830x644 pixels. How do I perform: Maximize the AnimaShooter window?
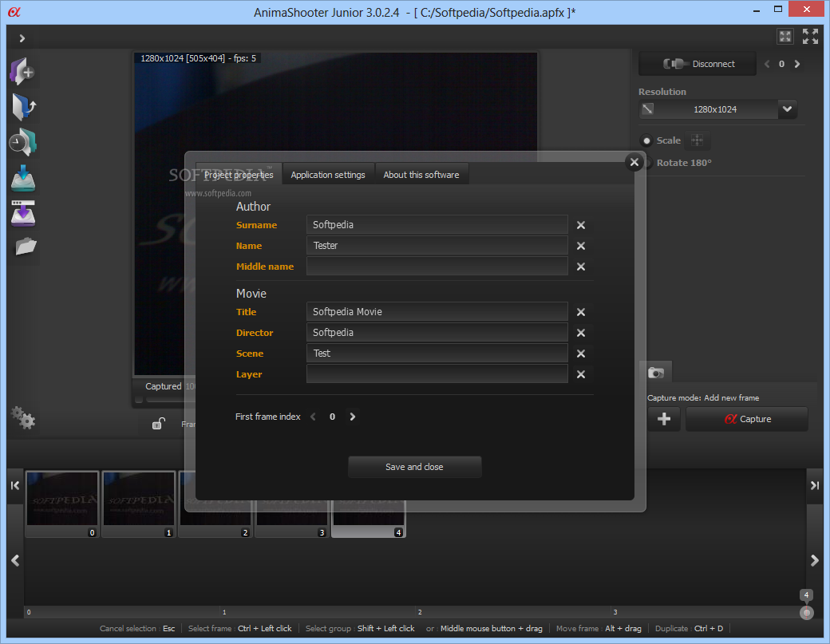coord(777,9)
